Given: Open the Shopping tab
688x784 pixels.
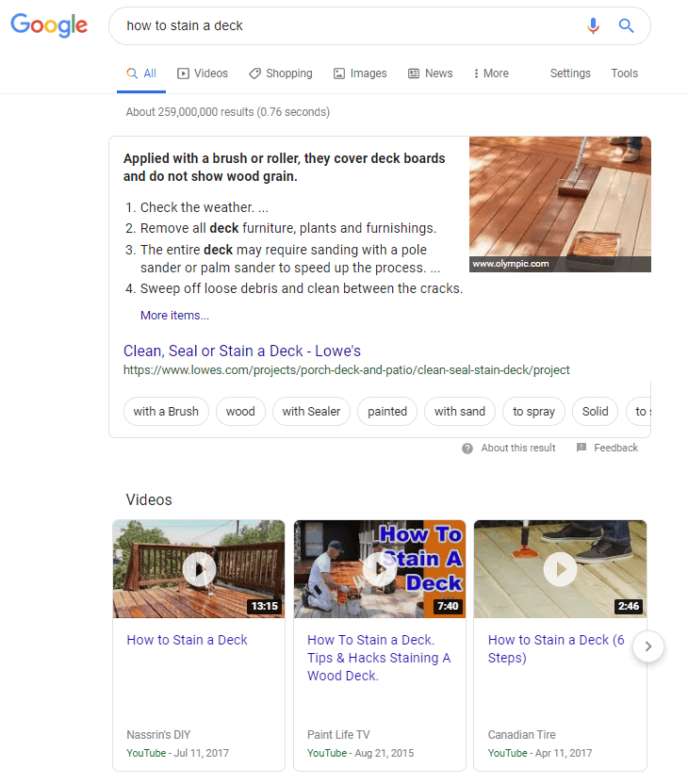Looking at the screenshot, I should click(281, 73).
